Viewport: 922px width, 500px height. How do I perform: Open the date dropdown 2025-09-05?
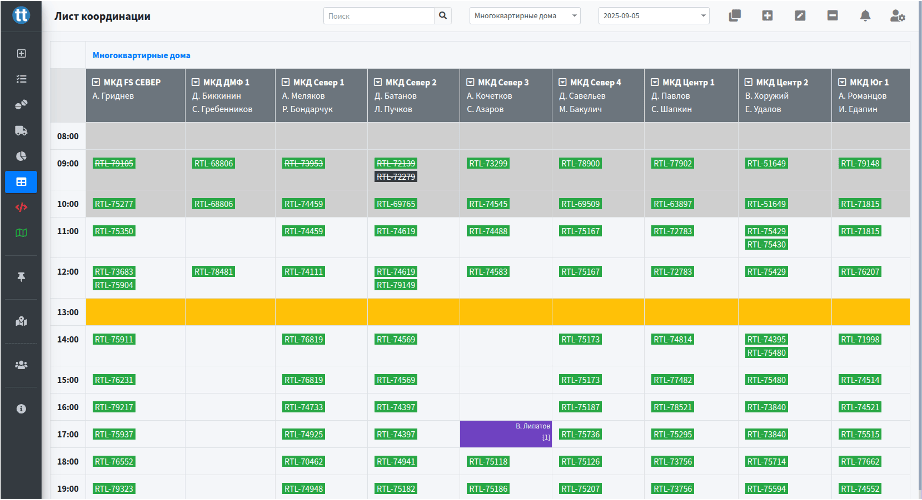click(653, 16)
